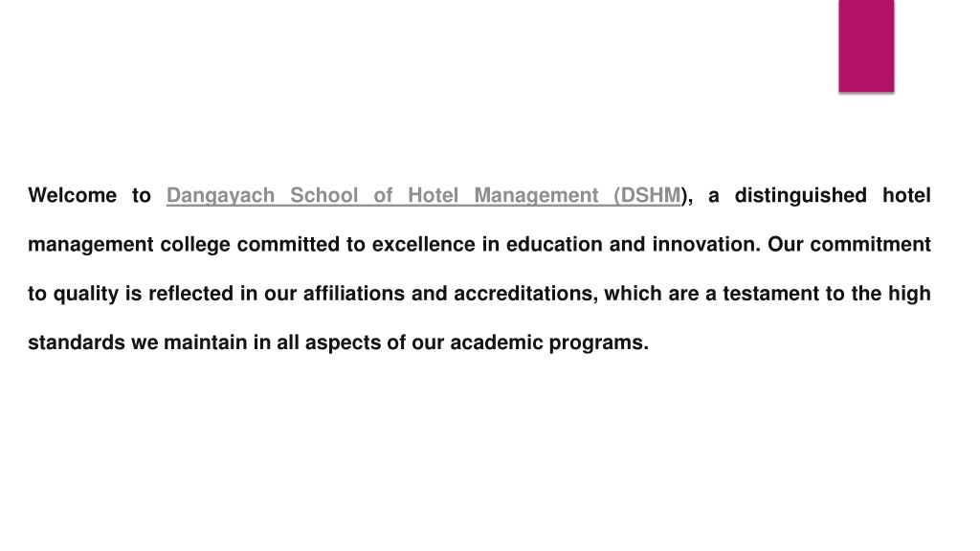Image resolution: width=980 pixels, height=551 pixels.
Task: Click the ending words "academic programs."
Action: tap(549, 342)
